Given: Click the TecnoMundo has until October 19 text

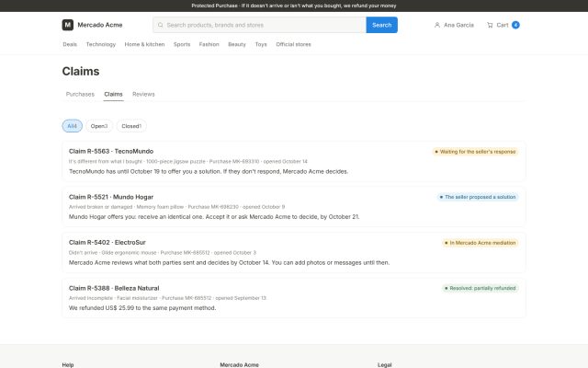Looking at the screenshot, I should (x=209, y=172).
